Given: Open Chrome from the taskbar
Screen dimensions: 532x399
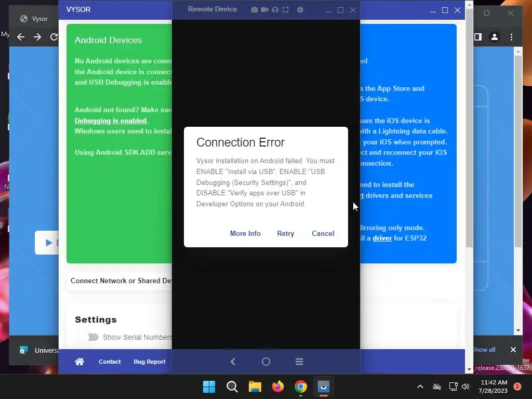Looking at the screenshot, I should tap(301, 387).
